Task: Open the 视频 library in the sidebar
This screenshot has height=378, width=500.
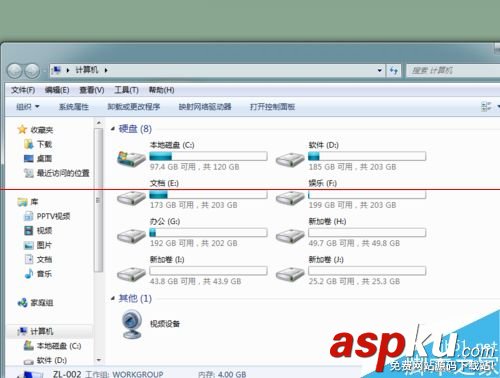Action: coord(38,230)
